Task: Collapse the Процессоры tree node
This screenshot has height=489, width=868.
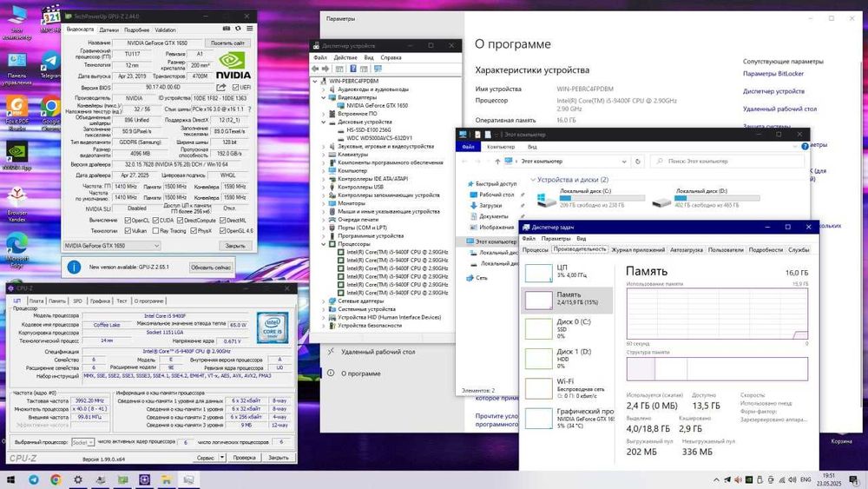Action: coord(324,244)
